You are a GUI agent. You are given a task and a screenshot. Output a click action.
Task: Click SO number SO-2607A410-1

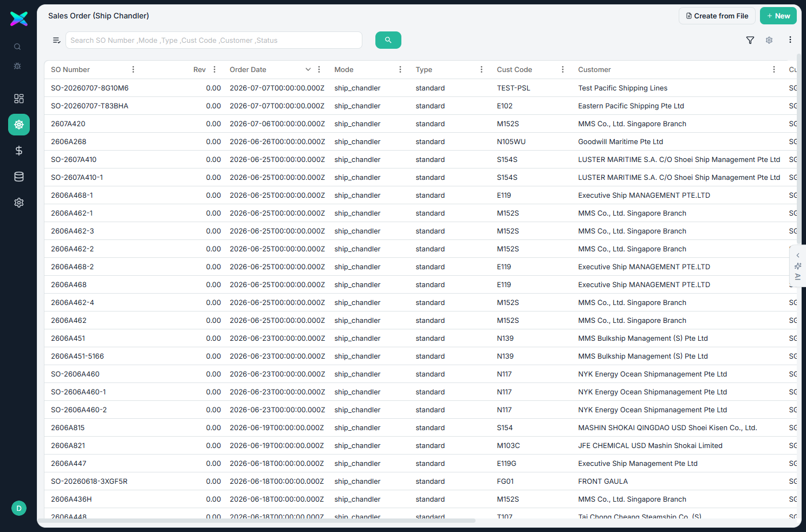77,177
